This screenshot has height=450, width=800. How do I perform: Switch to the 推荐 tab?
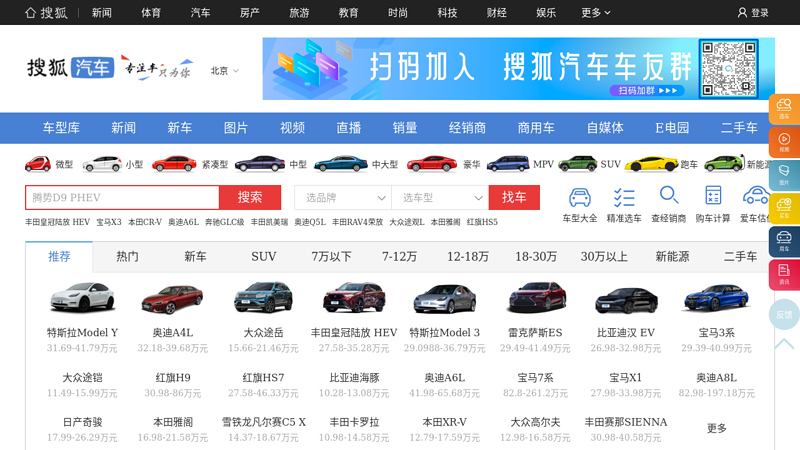click(59, 257)
